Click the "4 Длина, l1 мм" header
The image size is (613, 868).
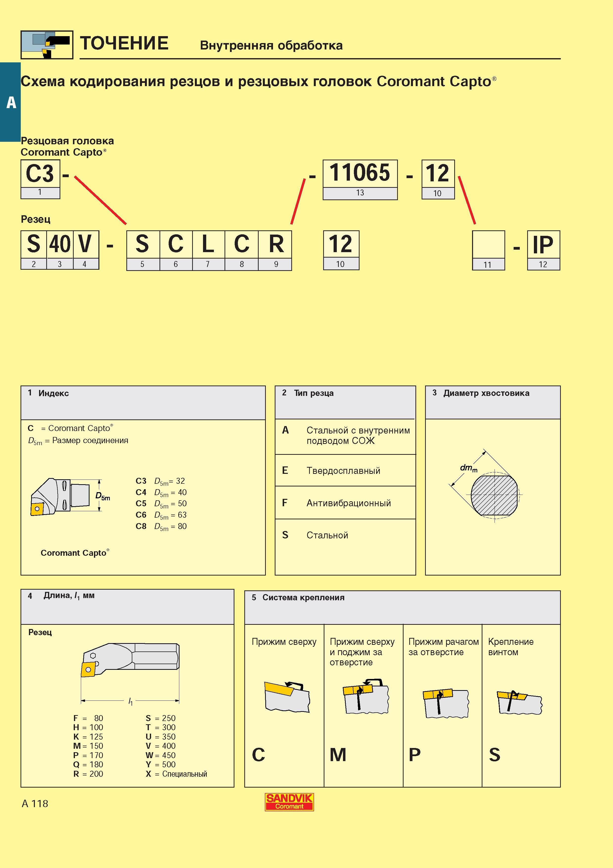[128, 606]
